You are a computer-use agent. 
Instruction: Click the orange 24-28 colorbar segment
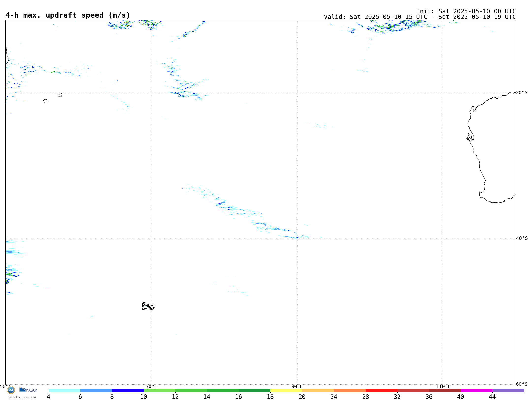coord(350,390)
